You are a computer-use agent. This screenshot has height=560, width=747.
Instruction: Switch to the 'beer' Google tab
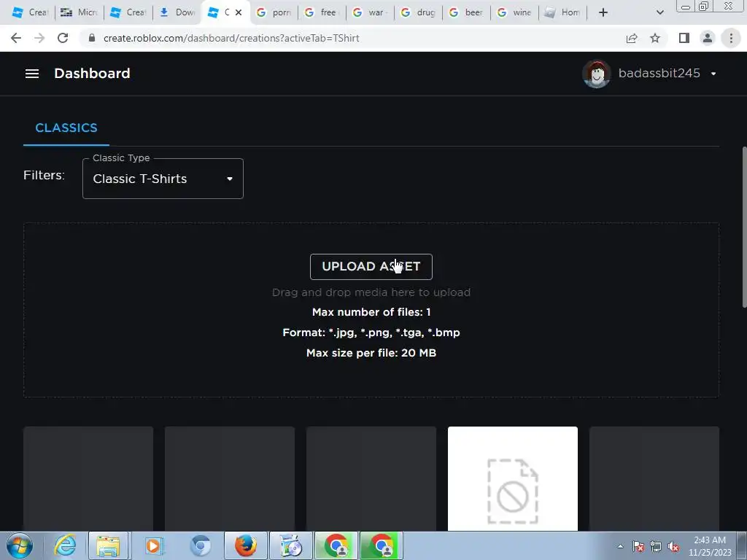[466, 12]
